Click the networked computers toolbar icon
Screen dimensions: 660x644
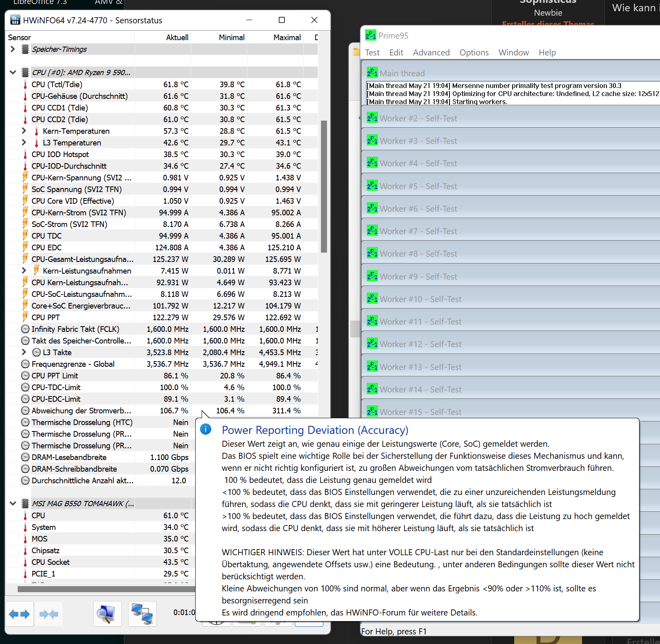(x=142, y=613)
